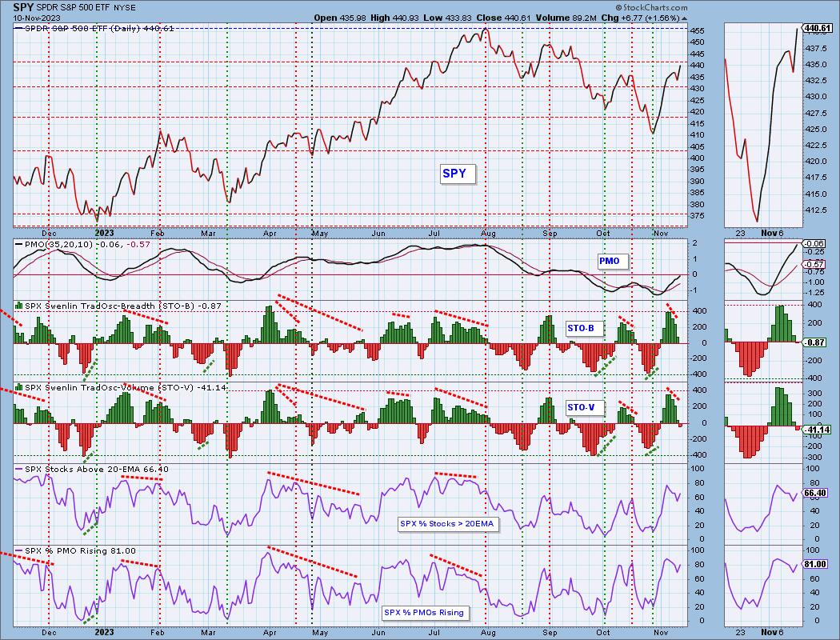Click the Aug label on upper time axis
This screenshot has width=840, height=640.
coord(488,234)
